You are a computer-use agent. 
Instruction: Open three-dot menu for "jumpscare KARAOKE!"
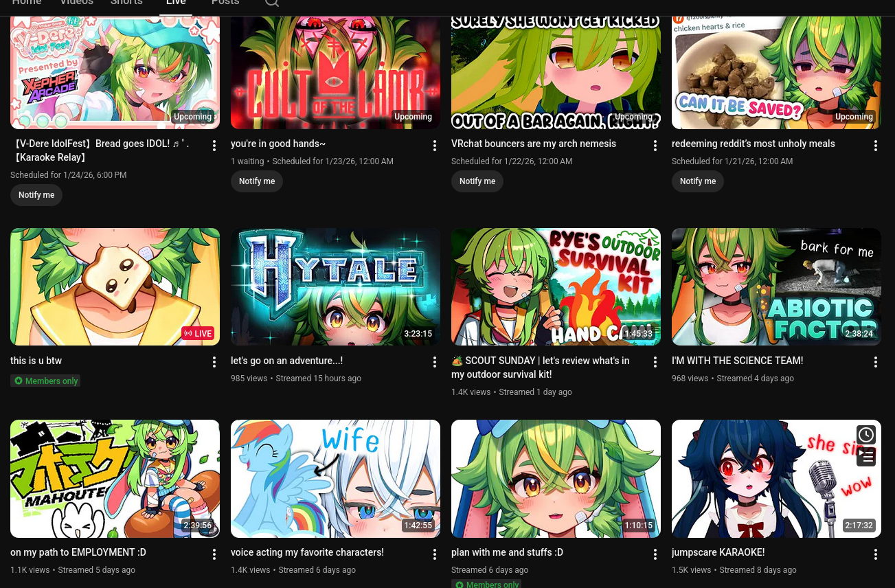[x=876, y=554]
